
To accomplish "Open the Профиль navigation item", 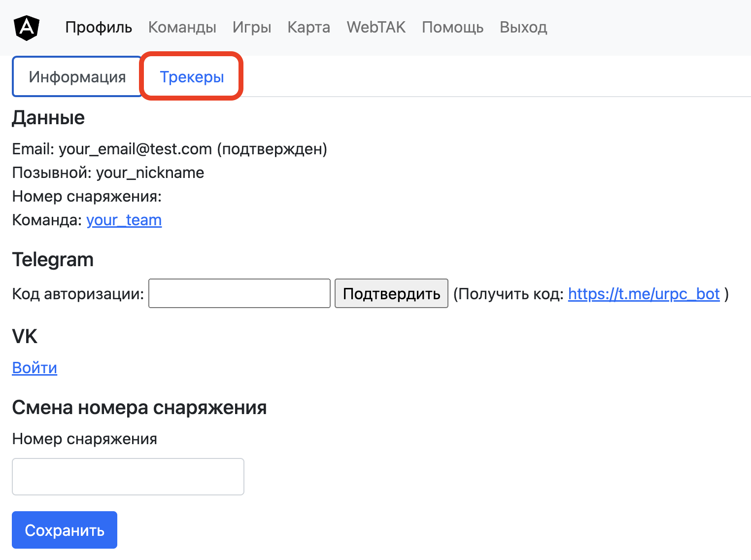I will [99, 28].
